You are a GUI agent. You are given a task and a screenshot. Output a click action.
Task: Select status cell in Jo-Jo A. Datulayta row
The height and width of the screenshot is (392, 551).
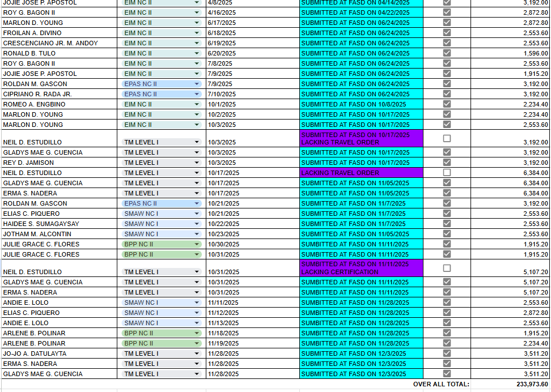pos(361,353)
